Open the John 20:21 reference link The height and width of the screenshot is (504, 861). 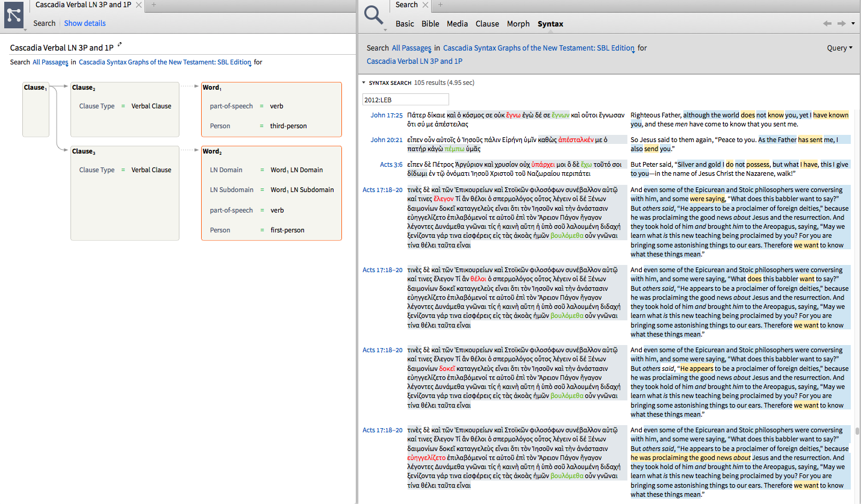tap(386, 140)
